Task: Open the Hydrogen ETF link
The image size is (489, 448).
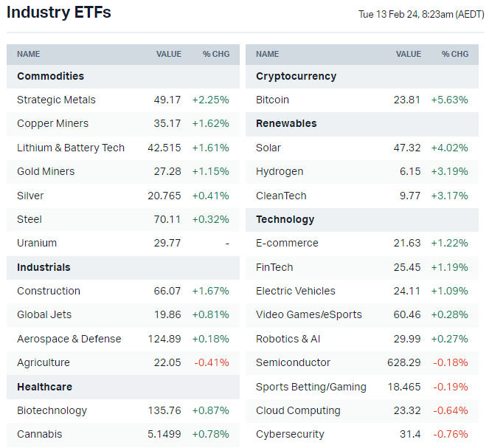Action: (x=280, y=171)
